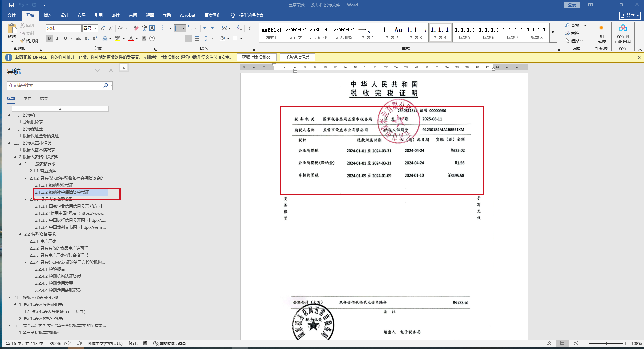644x349 pixels.
Task: Click the 登录 sign-in button
Action: [x=572, y=5]
